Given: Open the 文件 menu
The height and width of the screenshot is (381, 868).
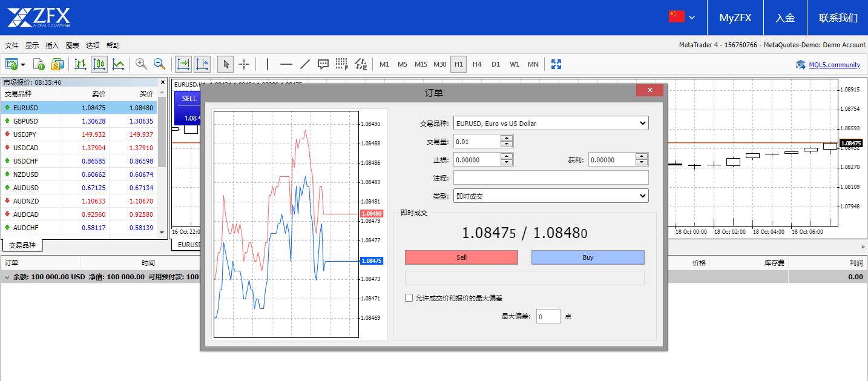Looking at the screenshot, I should point(12,45).
